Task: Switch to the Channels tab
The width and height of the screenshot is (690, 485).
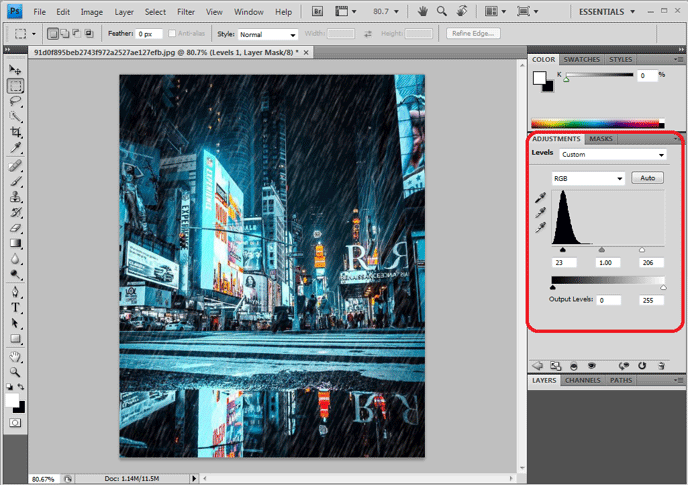Action: coord(584,380)
